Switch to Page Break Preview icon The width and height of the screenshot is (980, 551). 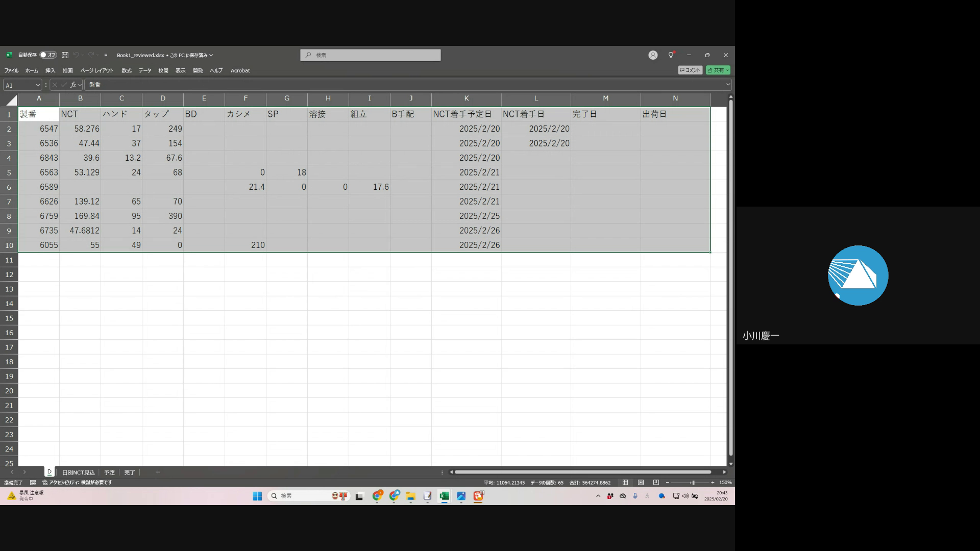tap(656, 482)
